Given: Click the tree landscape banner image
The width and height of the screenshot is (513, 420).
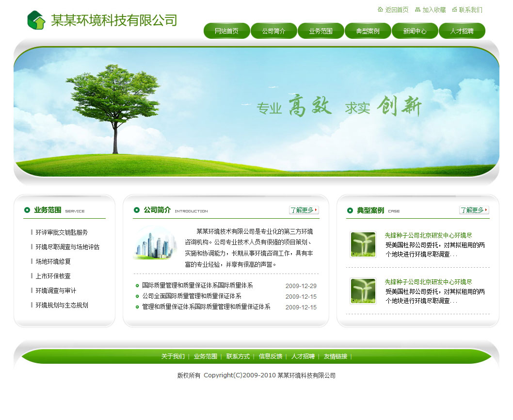Looking at the screenshot, I should [x=256, y=112].
